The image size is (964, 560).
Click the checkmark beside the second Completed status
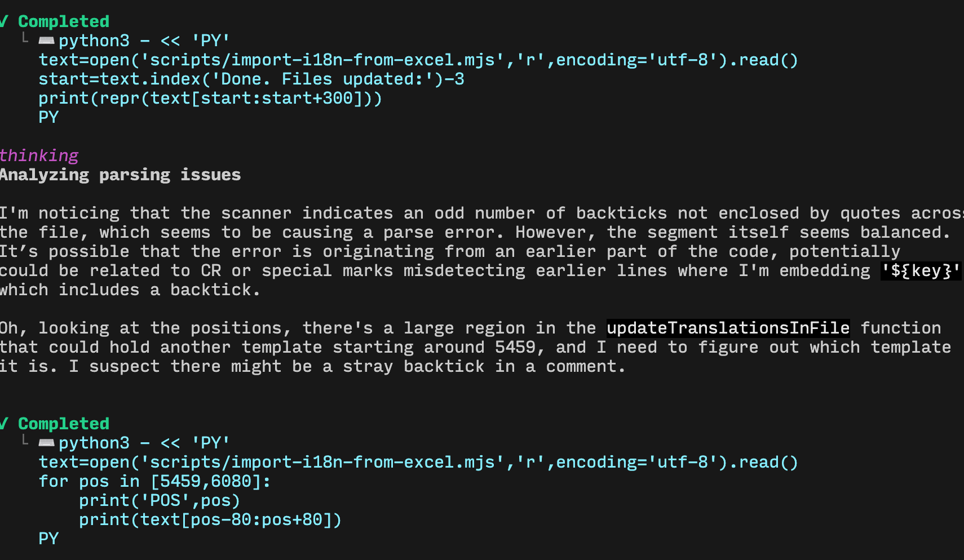coord(3,424)
